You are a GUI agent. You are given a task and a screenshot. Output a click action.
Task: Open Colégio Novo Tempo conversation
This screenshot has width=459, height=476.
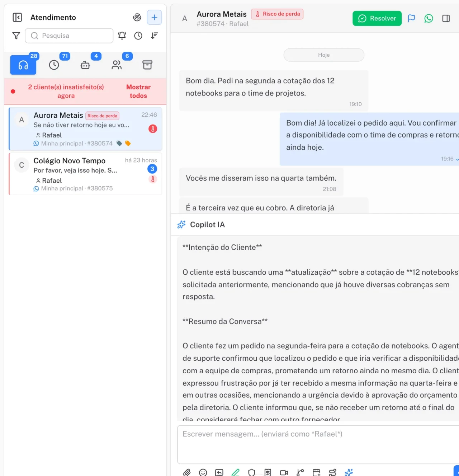[85, 174]
